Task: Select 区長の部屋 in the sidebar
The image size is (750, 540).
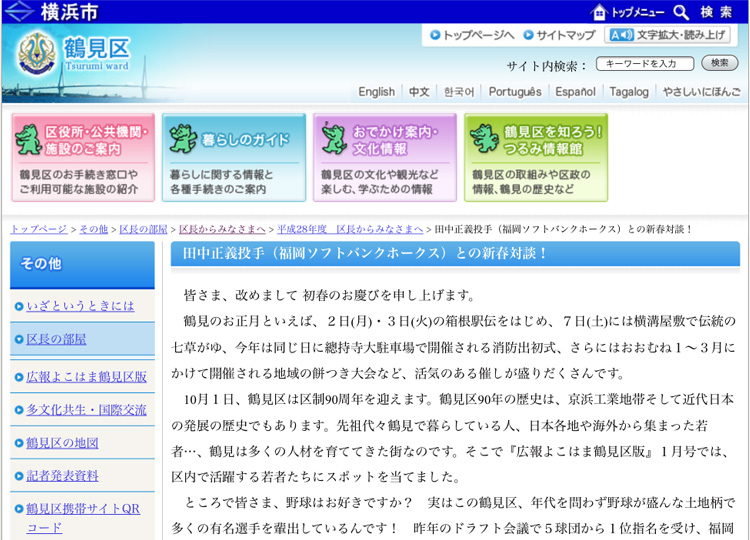Action: click(56, 340)
